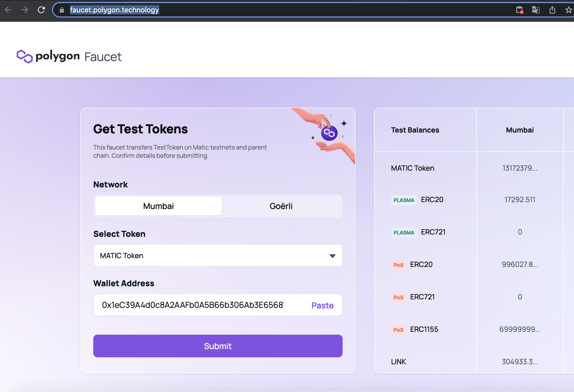
Task: Click the share page icon
Action: pos(552,10)
